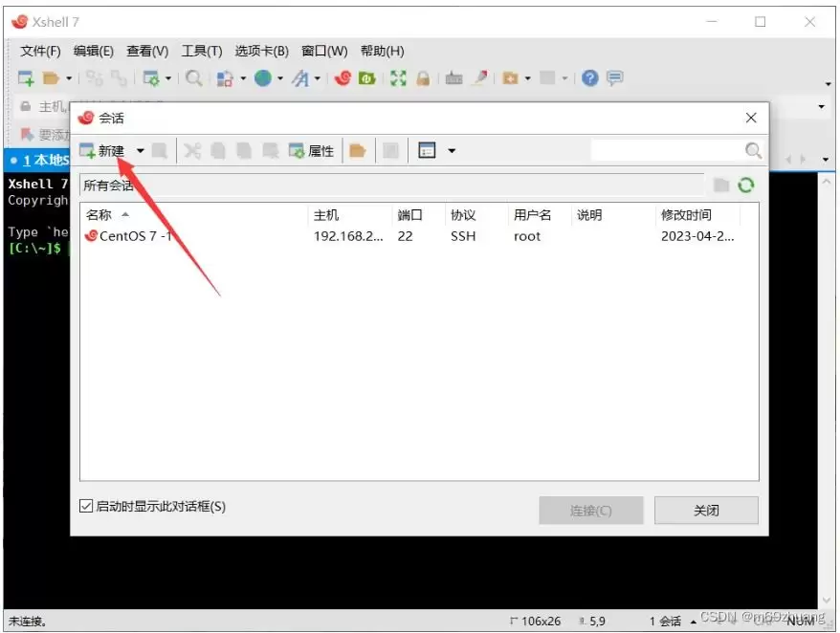
Task: Click the 连接(C) connect button
Action: pos(591,511)
